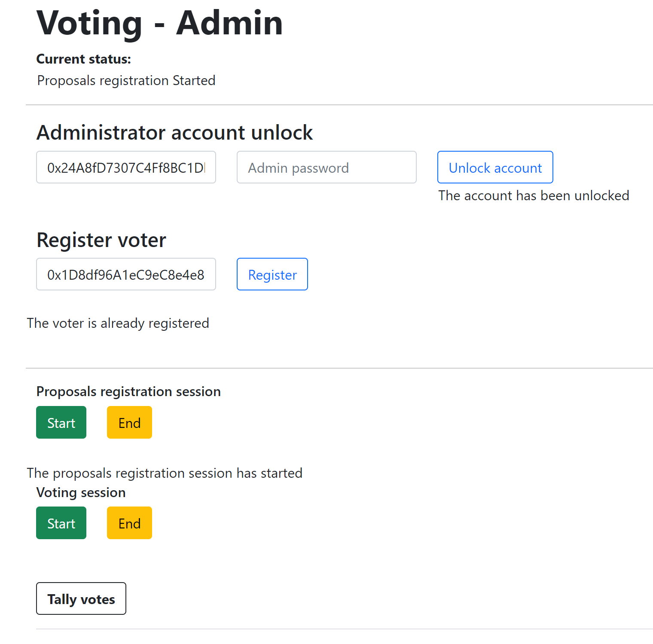This screenshot has height=644, width=653.
Task: Click the "The voter is already registered" message
Action: pyautogui.click(x=118, y=323)
